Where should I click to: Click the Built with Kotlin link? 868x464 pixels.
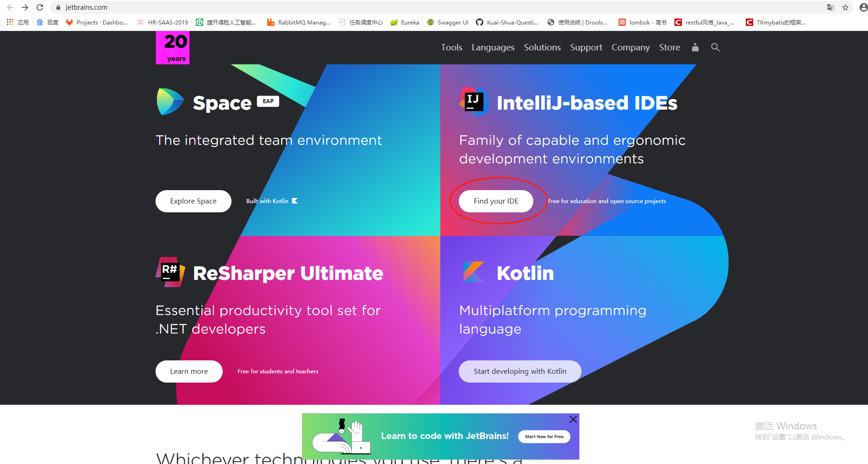click(272, 201)
